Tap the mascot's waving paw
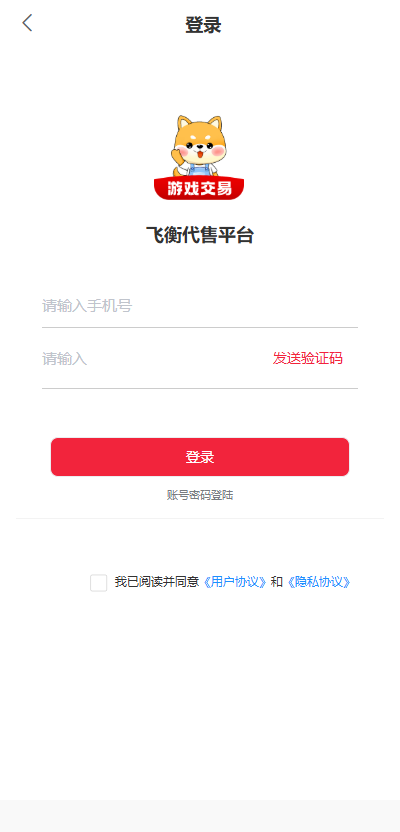This screenshot has width=400, height=832. tap(177, 157)
